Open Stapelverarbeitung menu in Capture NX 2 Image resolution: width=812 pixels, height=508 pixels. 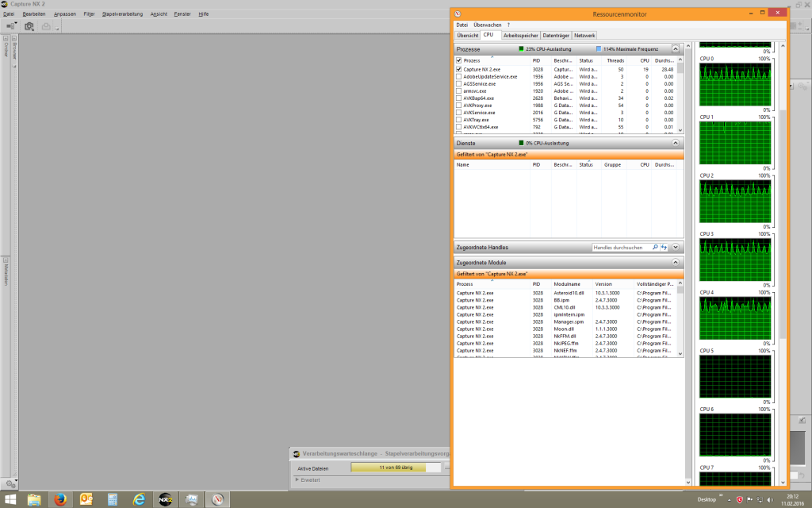122,14
